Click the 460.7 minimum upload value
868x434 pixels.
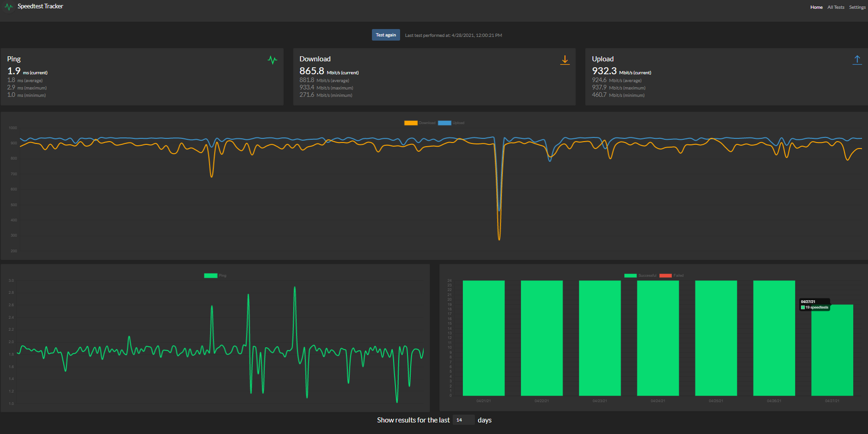(x=599, y=95)
